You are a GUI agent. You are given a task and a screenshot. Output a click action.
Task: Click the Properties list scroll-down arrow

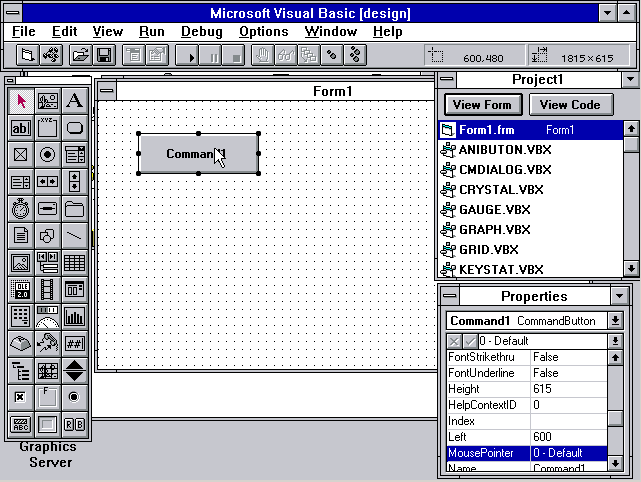(x=615, y=463)
